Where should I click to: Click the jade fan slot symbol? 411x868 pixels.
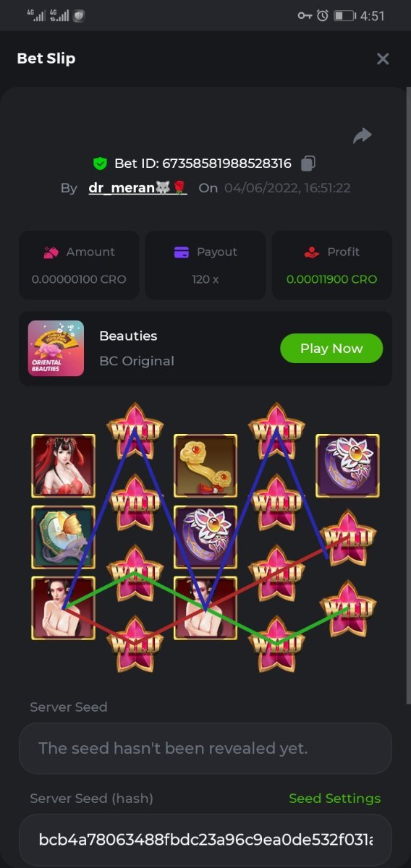(63, 537)
